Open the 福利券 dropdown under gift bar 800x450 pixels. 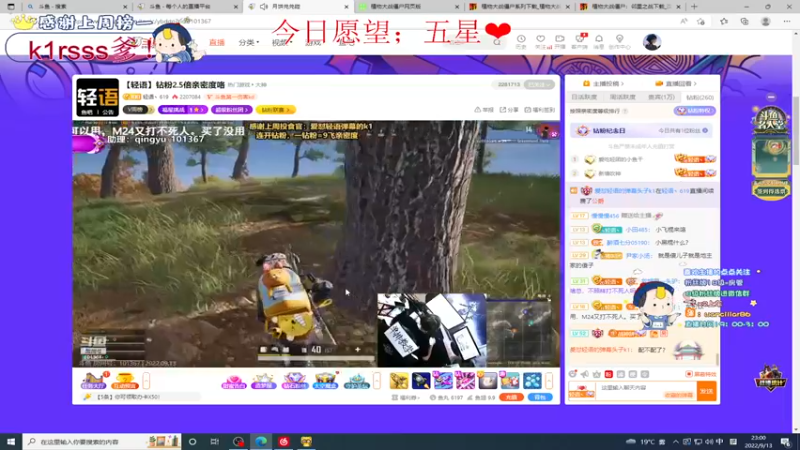(406, 397)
